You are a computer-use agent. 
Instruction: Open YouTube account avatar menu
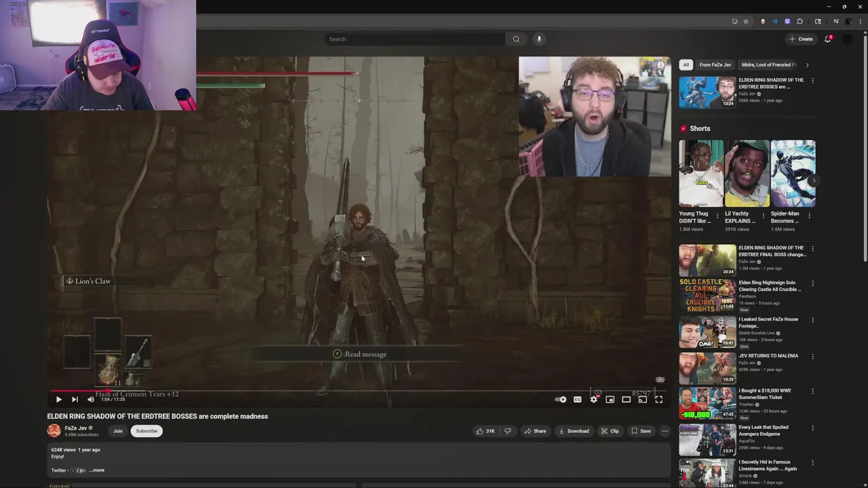point(847,39)
